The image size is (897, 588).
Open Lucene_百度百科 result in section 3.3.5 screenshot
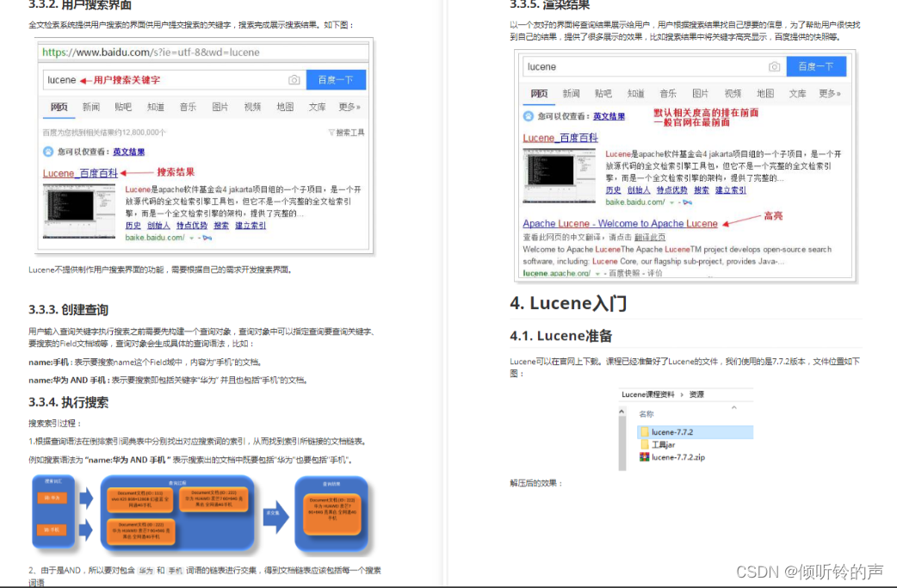click(x=560, y=138)
